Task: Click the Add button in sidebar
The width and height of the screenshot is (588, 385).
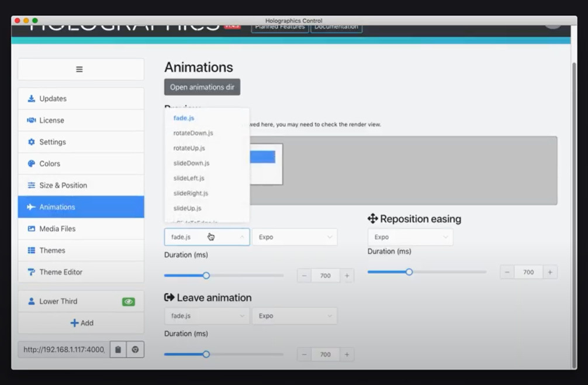Action: pos(81,323)
